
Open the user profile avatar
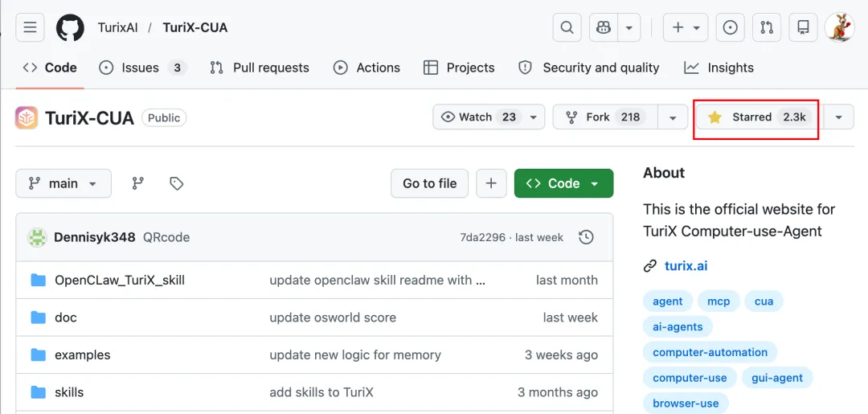point(839,27)
